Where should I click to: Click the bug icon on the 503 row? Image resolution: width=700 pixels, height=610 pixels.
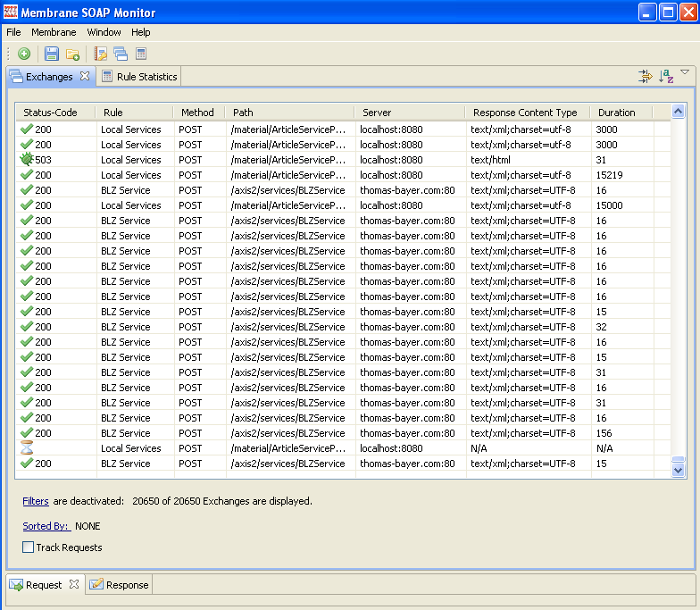27,159
